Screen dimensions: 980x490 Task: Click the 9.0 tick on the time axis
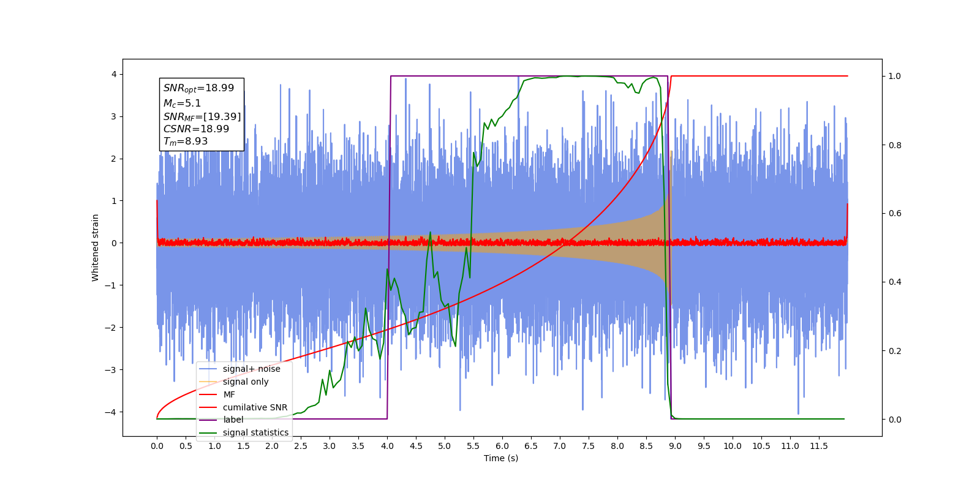click(x=675, y=446)
